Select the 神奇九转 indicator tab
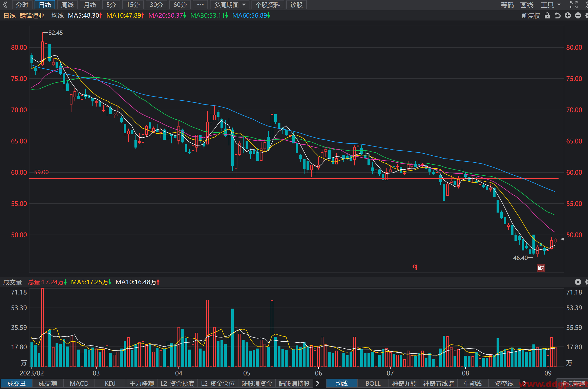The image size is (588, 389). pos(404,384)
